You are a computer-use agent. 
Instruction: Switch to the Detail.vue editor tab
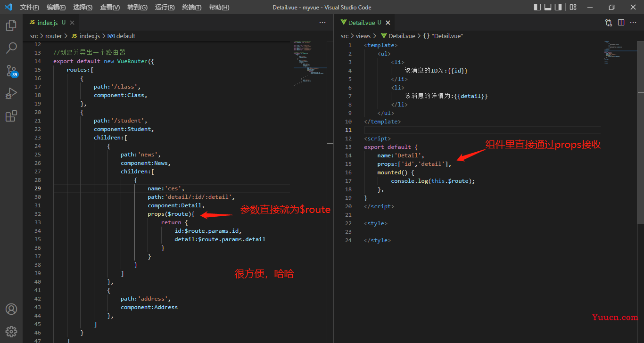click(365, 23)
